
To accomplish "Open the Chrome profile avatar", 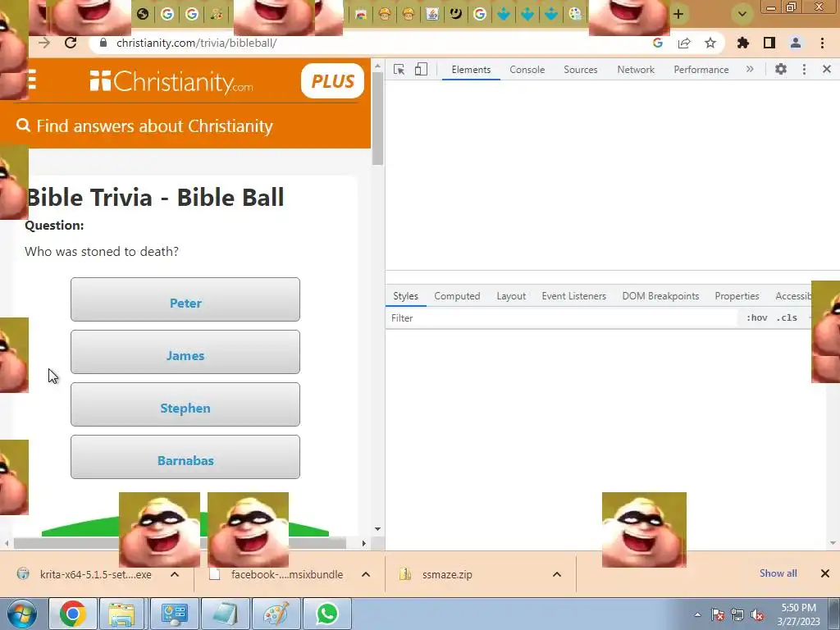I will pos(796,43).
